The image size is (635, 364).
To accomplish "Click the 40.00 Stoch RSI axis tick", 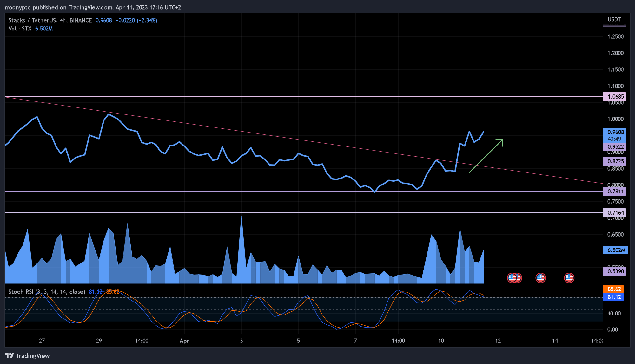I will pos(614,314).
